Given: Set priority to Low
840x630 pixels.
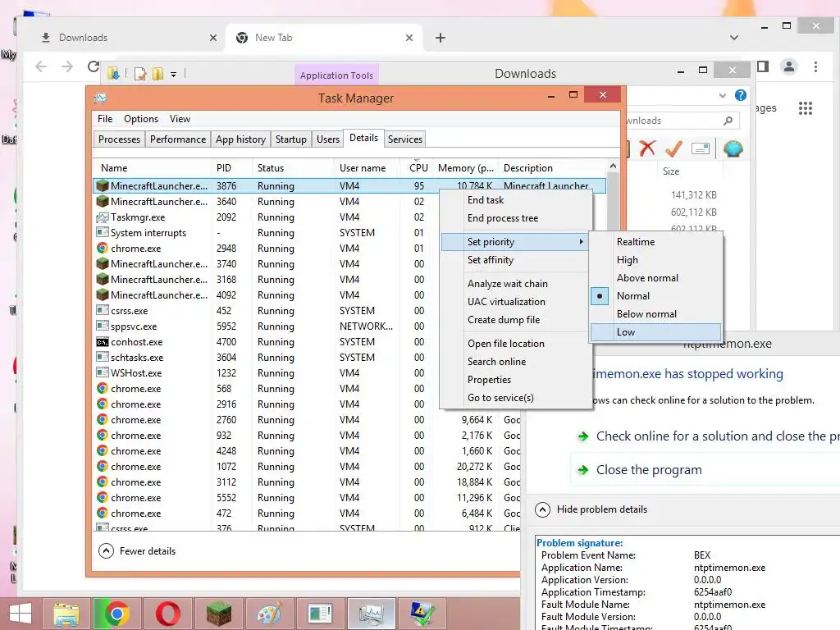Looking at the screenshot, I should (655, 332).
